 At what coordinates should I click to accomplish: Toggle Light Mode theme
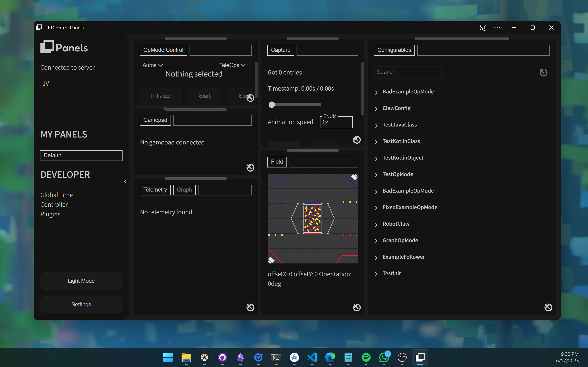click(x=81, y=281)
